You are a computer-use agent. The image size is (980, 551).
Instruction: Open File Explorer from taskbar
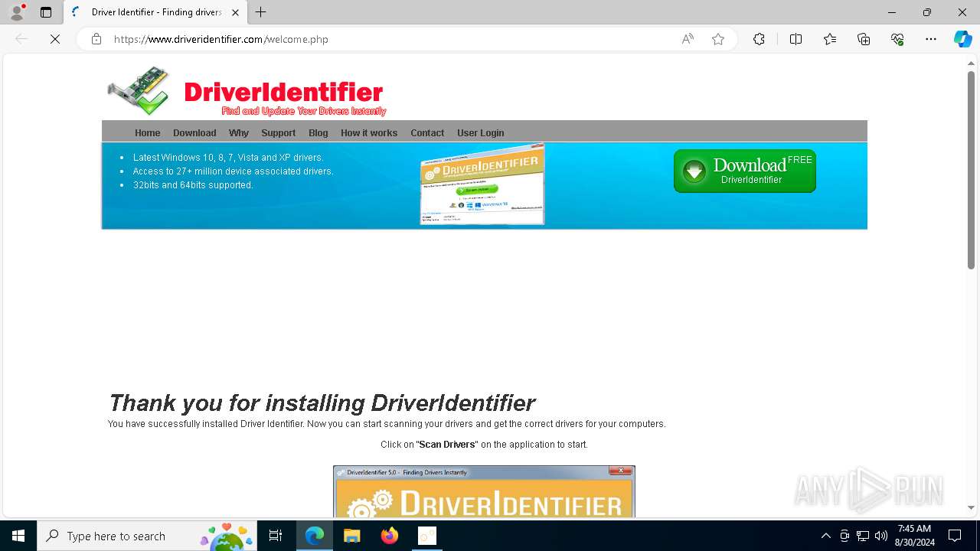(352, 536)
